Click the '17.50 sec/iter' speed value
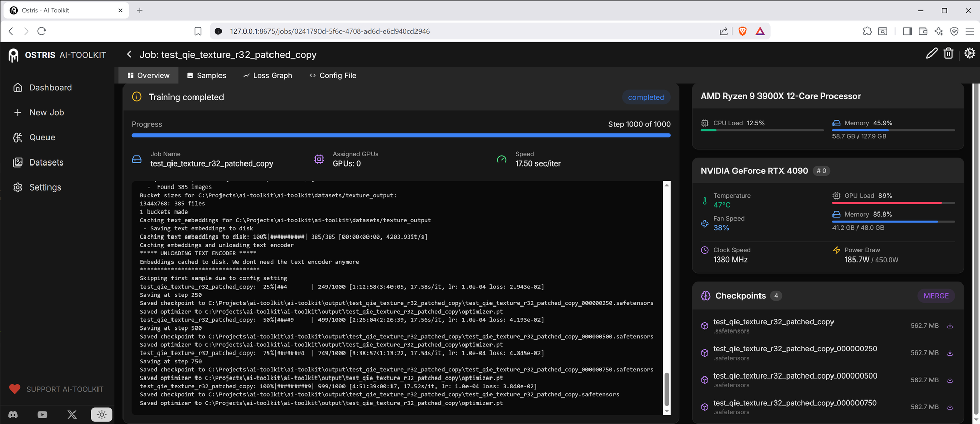 [x=538, y=163]
